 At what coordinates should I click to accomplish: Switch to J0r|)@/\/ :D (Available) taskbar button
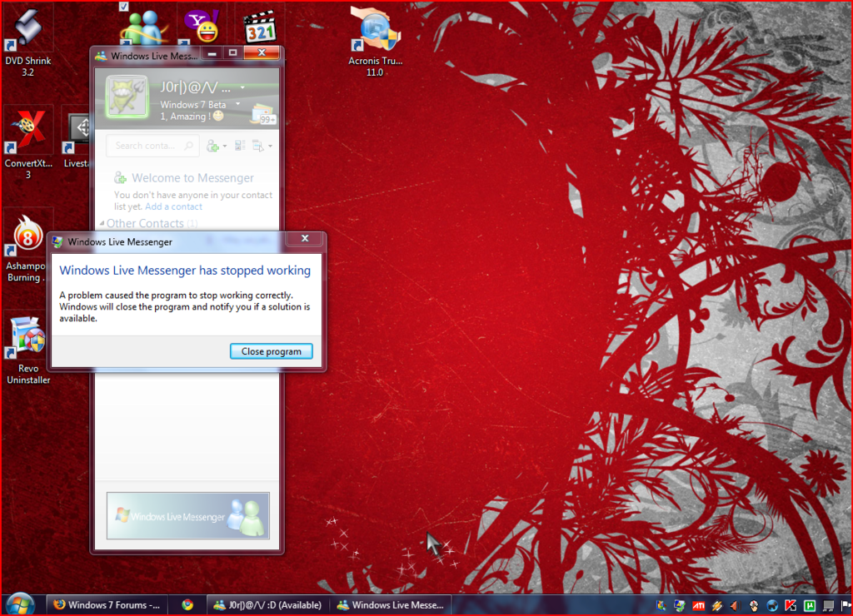(267, 605)
